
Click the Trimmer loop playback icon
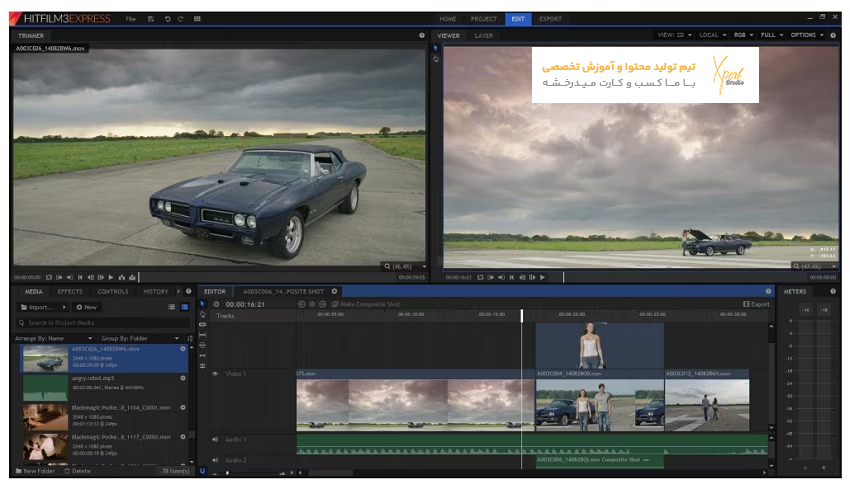point(49,277)
